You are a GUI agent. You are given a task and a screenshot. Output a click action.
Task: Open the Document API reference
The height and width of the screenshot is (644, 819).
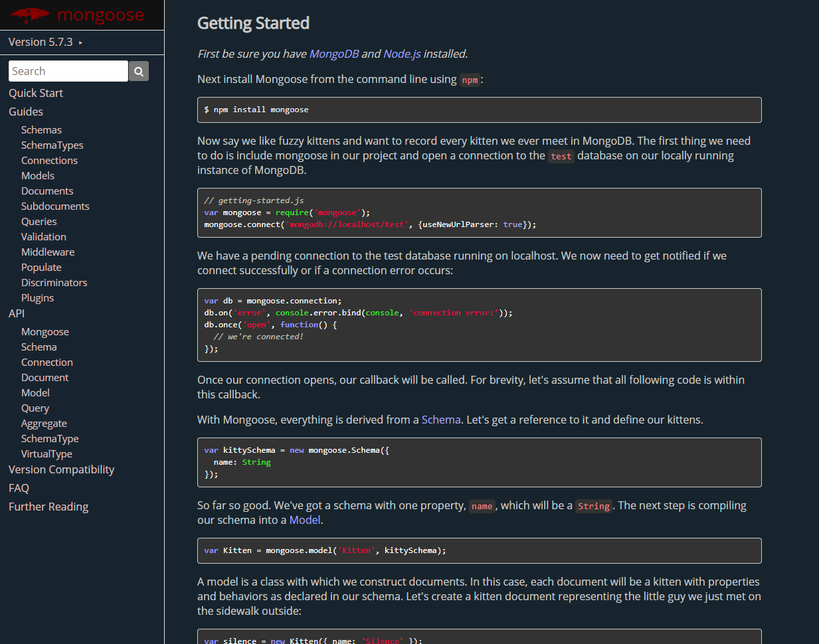pos(45,378)
